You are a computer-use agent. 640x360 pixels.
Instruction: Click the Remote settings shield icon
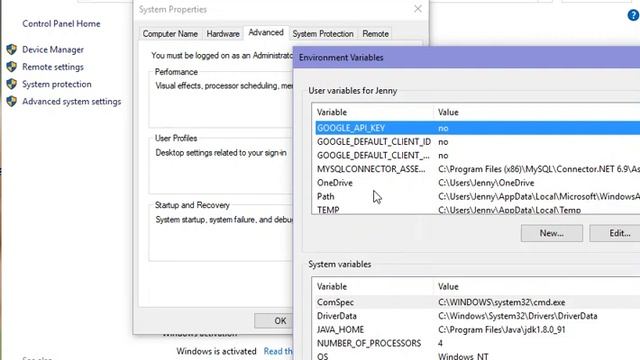tap(11, 67)
